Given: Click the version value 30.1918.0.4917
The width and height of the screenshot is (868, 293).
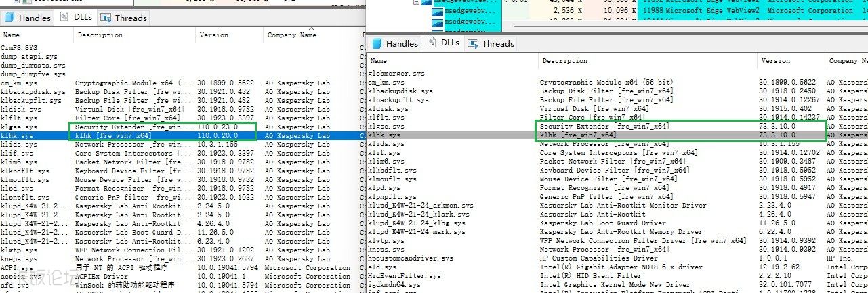Looking at the screenshot, I should [787, 188].
